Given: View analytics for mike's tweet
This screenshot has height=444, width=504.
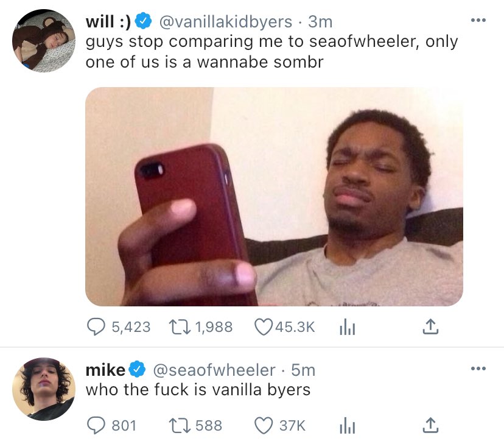Looking at the screenshot, I should click(346, 425).
